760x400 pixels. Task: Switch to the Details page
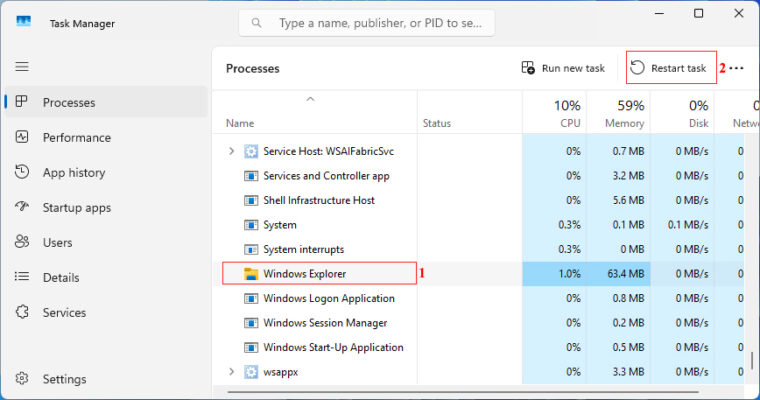click(x=60, y=278)
